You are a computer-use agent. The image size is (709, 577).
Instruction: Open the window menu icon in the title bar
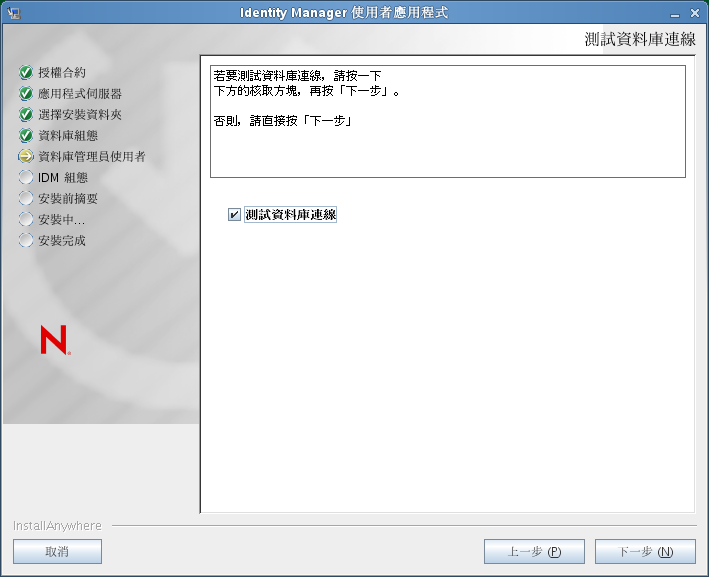tap(14, 13)
